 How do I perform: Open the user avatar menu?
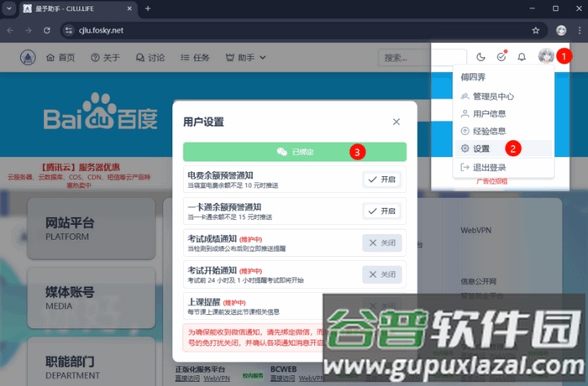click(545, 56)
